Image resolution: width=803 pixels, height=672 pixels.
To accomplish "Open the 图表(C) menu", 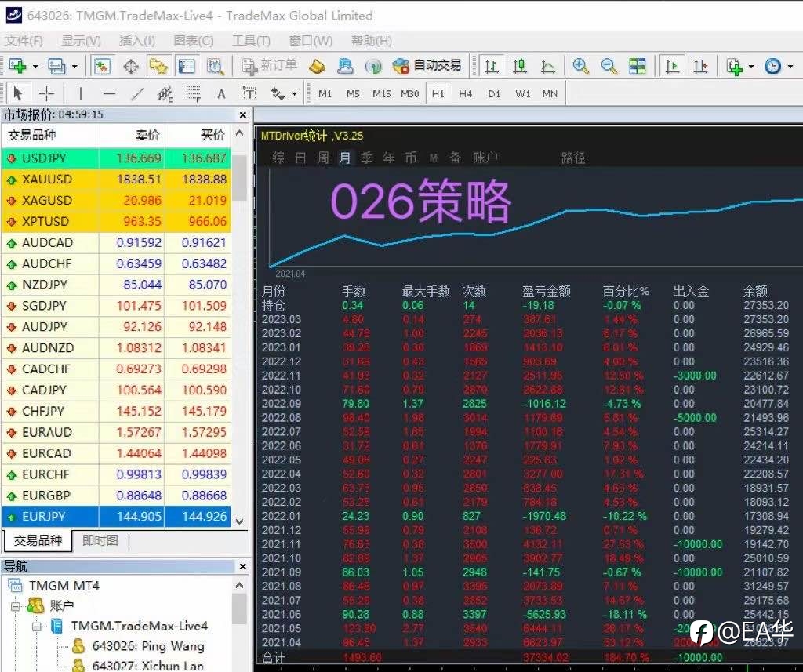I will tap(193, 41).
